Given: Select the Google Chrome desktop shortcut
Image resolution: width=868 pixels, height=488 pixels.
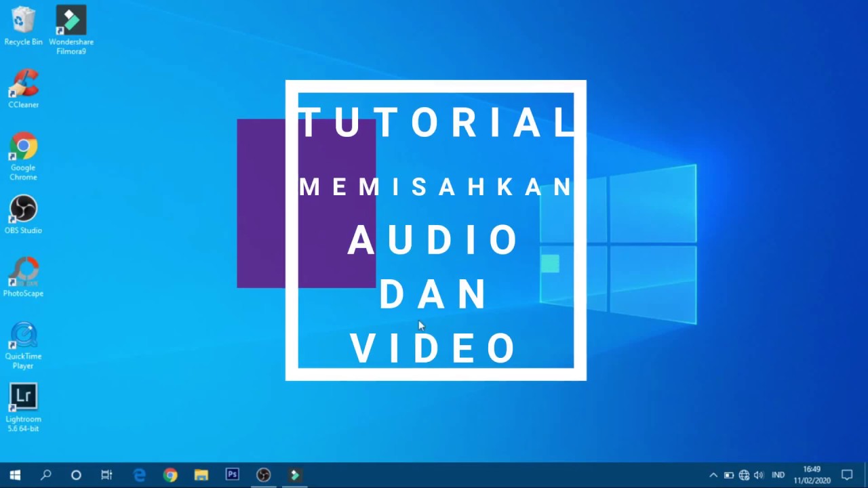Looking at the screenshot, I should click(23, 157).
